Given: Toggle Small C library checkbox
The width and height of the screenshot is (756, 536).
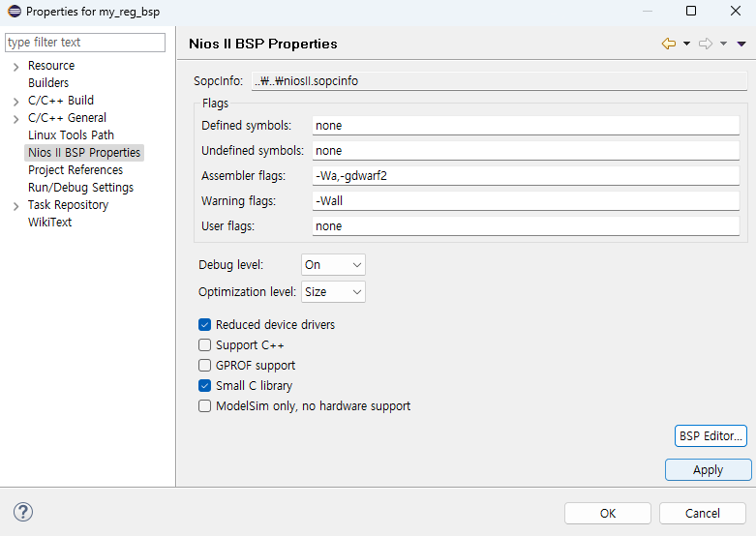Looking at the screenshot, I should [x=204, y=386].
